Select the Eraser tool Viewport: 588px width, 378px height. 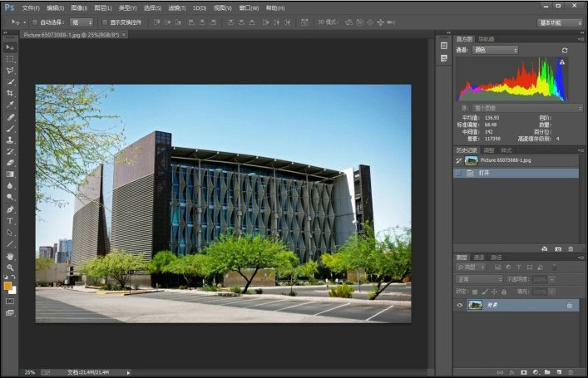point(10,163)
